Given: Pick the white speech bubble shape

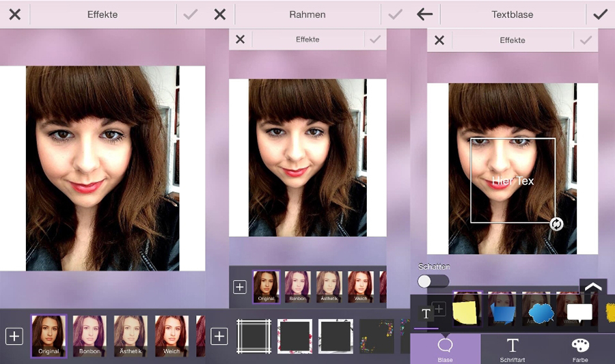Looking at the screenshot, I should 579,313.
